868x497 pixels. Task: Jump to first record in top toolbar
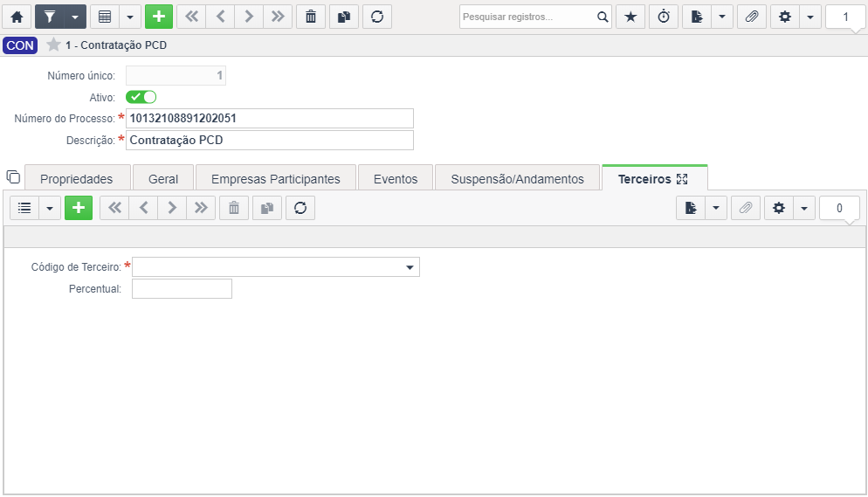pyautogui.click(x=191, y=17)
